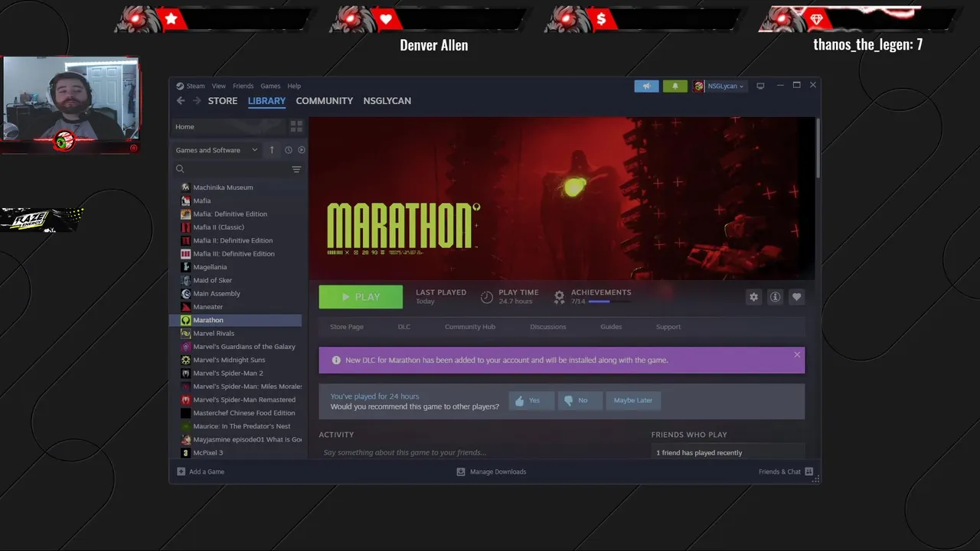Click the Maybe Later button

click(x=633, y=400)
